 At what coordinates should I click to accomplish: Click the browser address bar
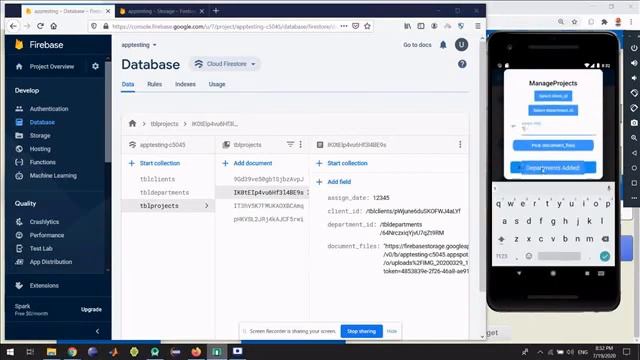[x=224, y=26]
